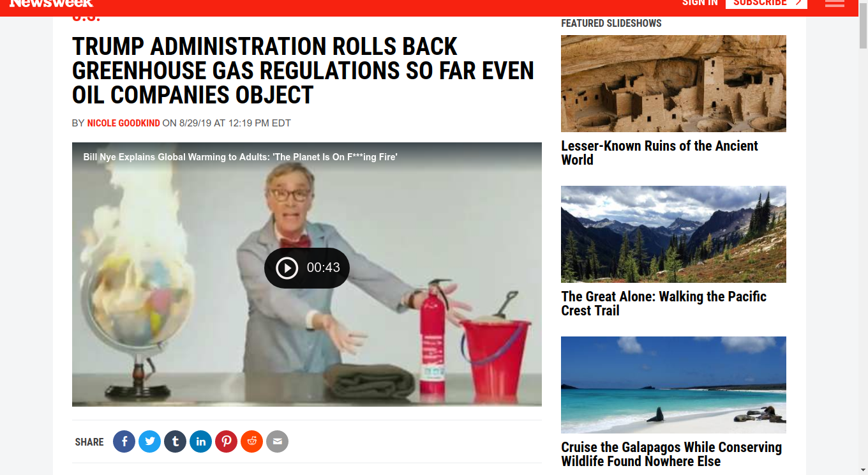This screenshot has height=475, width=868.
Task: Go to Newsweek home via logo
Action: 51,3
